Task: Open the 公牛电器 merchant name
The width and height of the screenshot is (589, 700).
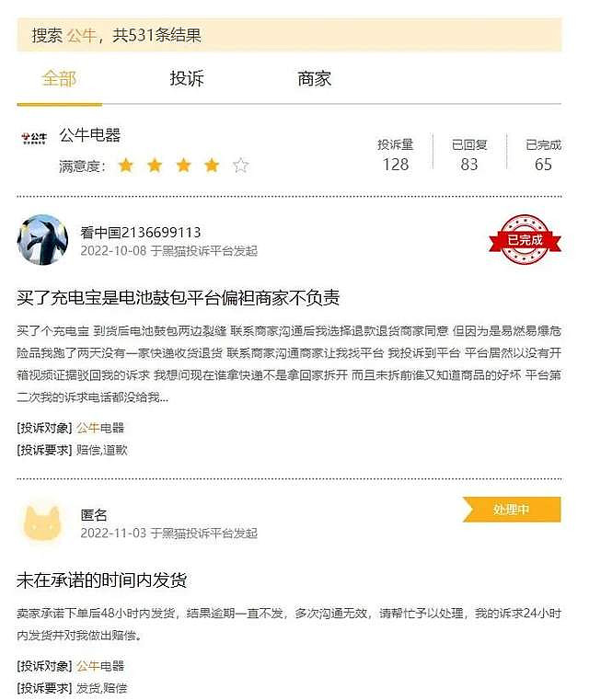Action: 90,135
